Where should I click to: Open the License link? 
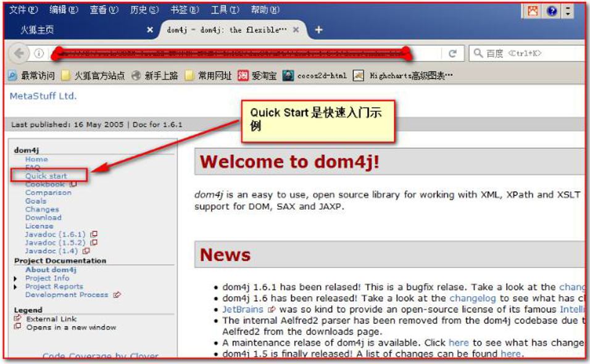point(39,226)
